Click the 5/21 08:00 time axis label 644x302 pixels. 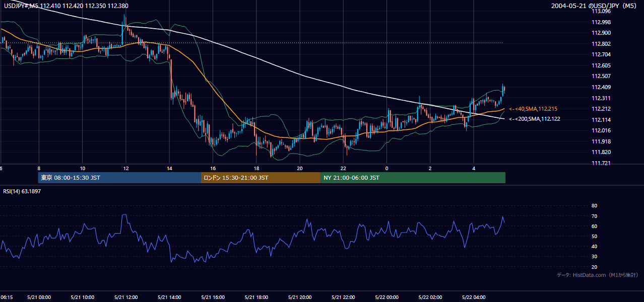[39, 297]
